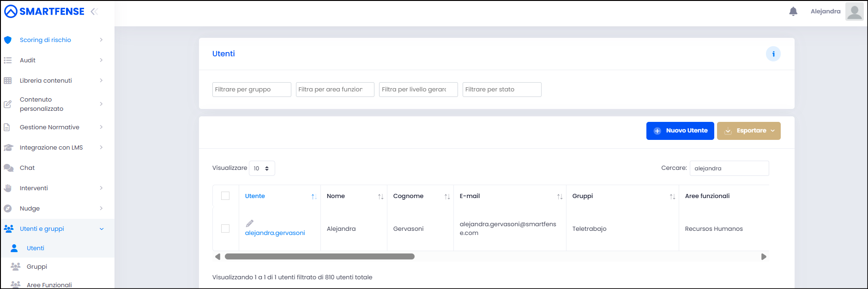Open the notifications bell
Image resolution: width=868 pixels, height=289 pixels.
793,12
